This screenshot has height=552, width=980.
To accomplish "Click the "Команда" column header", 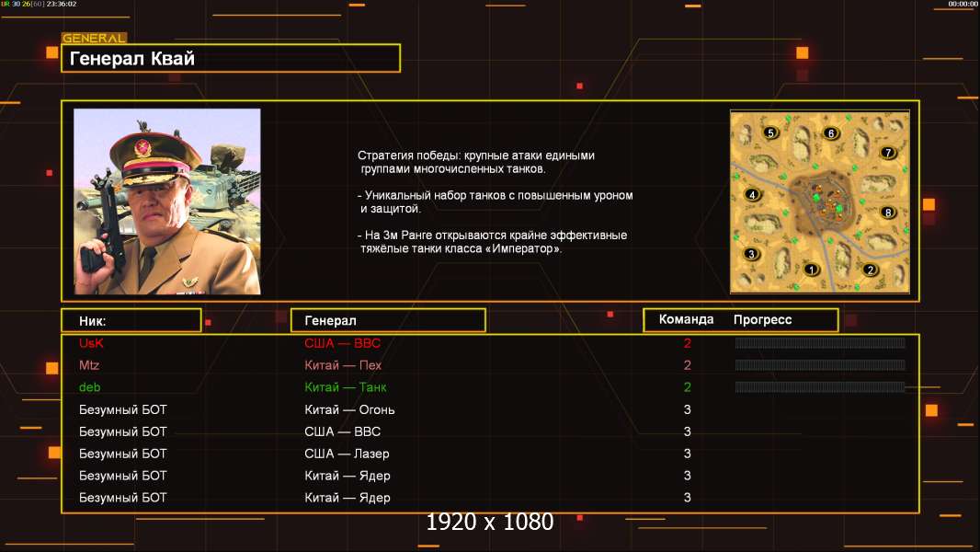I will (x=686, y=319).
